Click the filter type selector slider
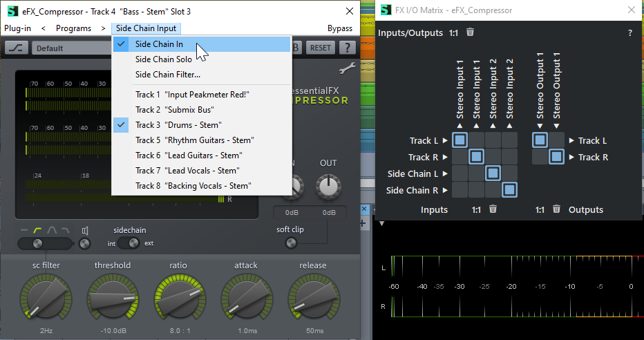 [x=45, y=243]
